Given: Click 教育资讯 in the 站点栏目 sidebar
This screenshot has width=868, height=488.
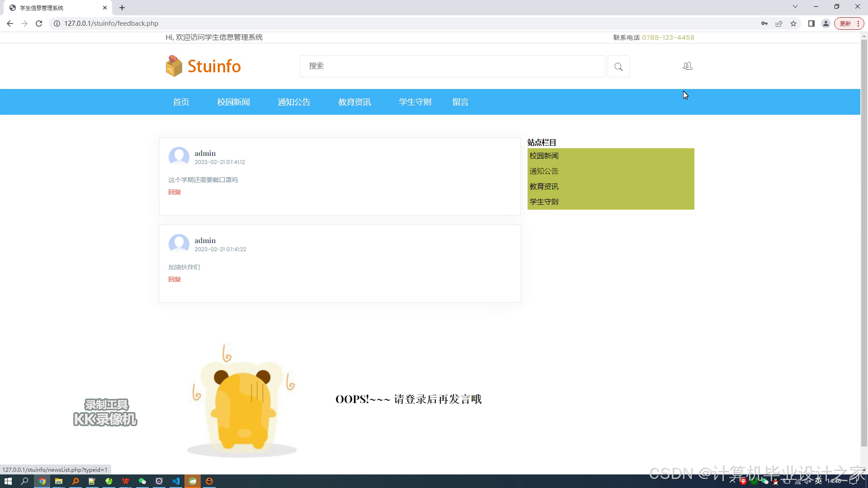Looking at the screenshot, I should pyautogui.click(x=544, y=187).
